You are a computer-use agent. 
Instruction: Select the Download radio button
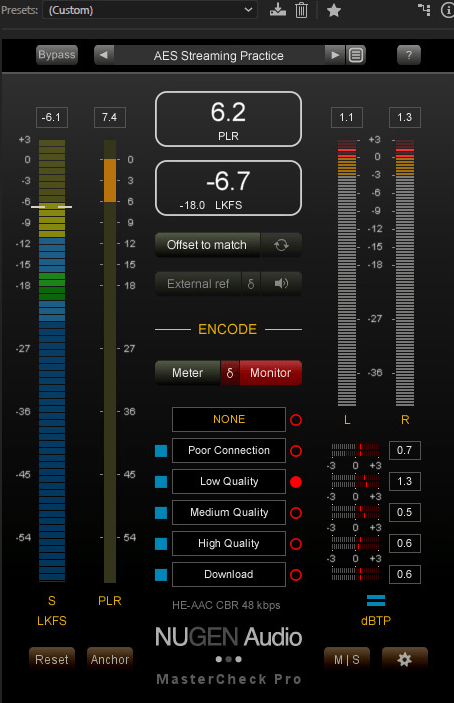coord(296,575)
